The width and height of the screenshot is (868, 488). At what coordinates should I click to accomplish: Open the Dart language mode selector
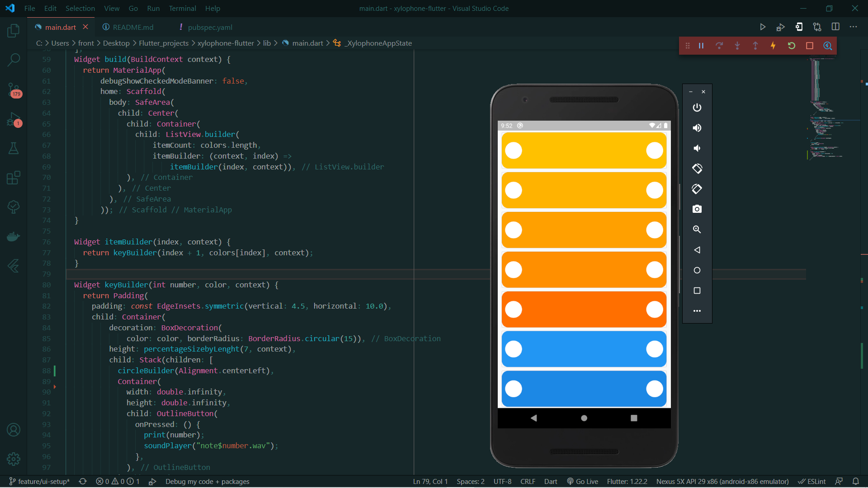click(550, 482)
